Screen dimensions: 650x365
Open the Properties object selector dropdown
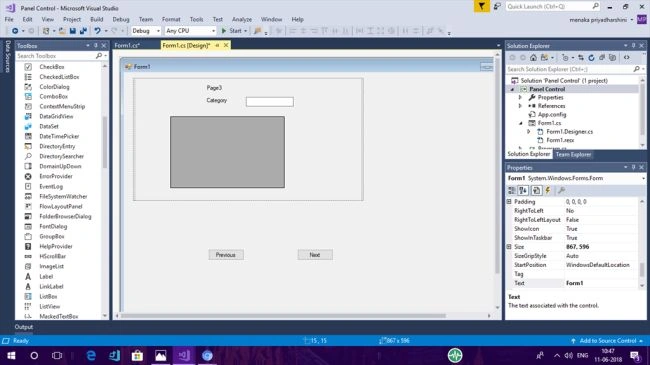[643, 178]
